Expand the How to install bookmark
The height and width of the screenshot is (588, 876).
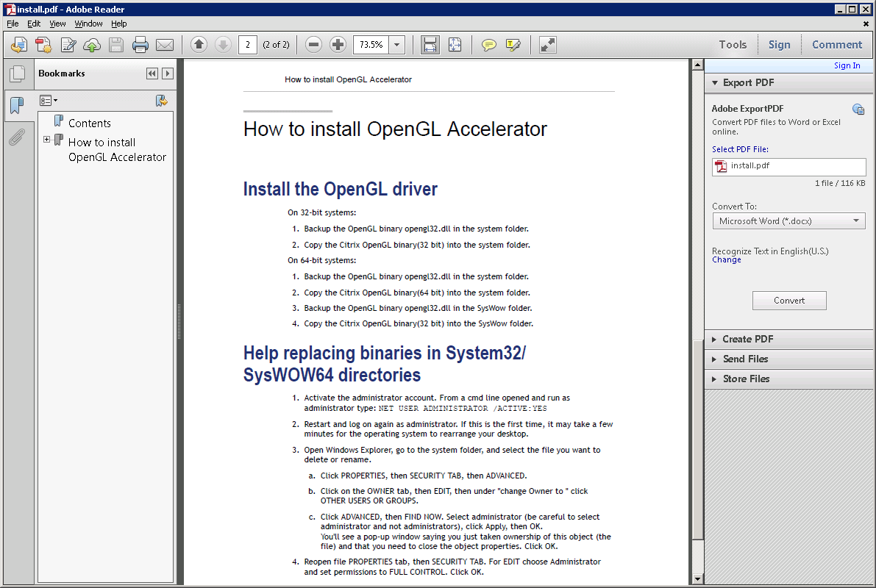coord(47,140)
